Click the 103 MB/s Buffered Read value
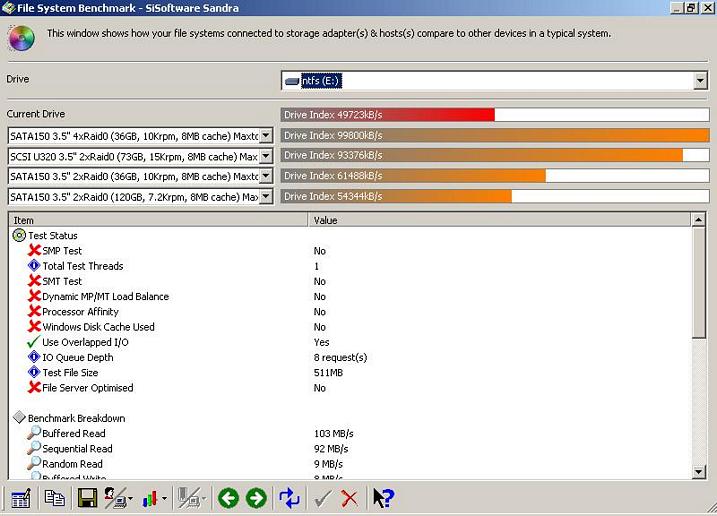 point(333,433)
